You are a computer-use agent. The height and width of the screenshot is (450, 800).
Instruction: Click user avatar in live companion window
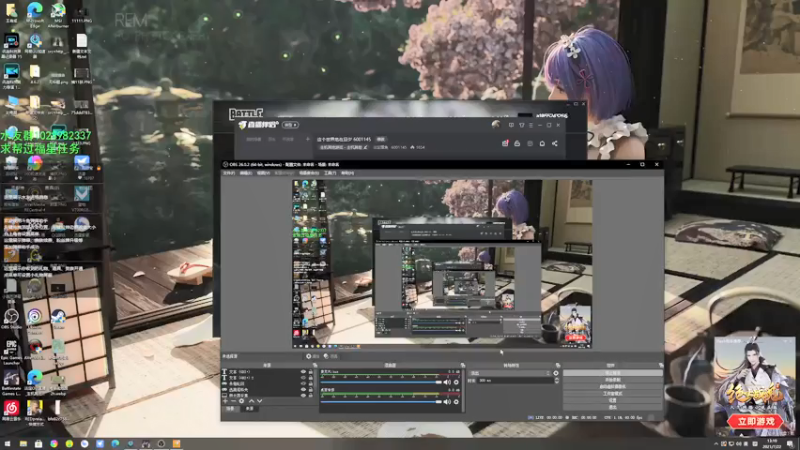(496, 124)
